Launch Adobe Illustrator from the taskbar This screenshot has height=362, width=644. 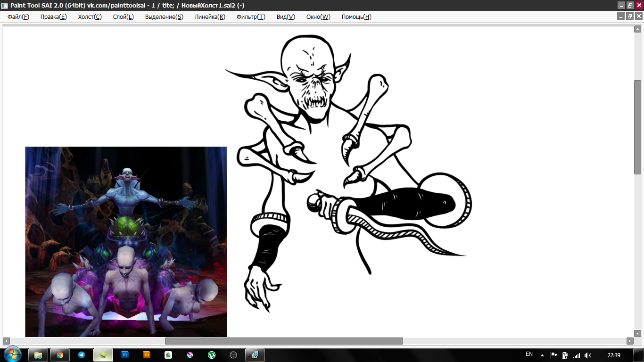coord(147,355)
